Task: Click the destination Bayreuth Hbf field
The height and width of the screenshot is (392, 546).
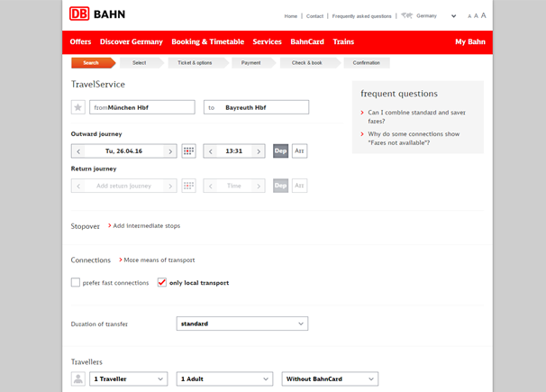Action: (x=257, y=107)
